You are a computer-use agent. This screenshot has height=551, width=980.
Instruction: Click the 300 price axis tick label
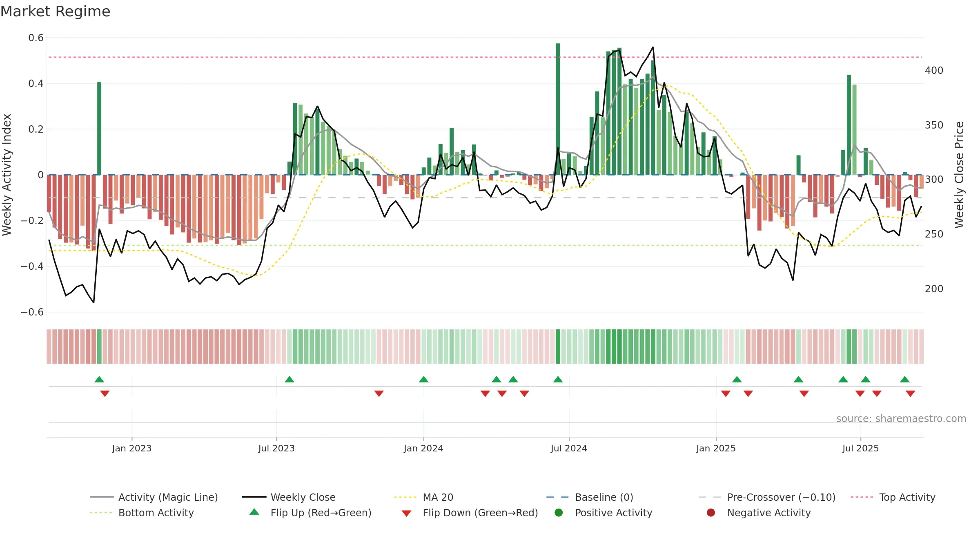pos(934,180)
